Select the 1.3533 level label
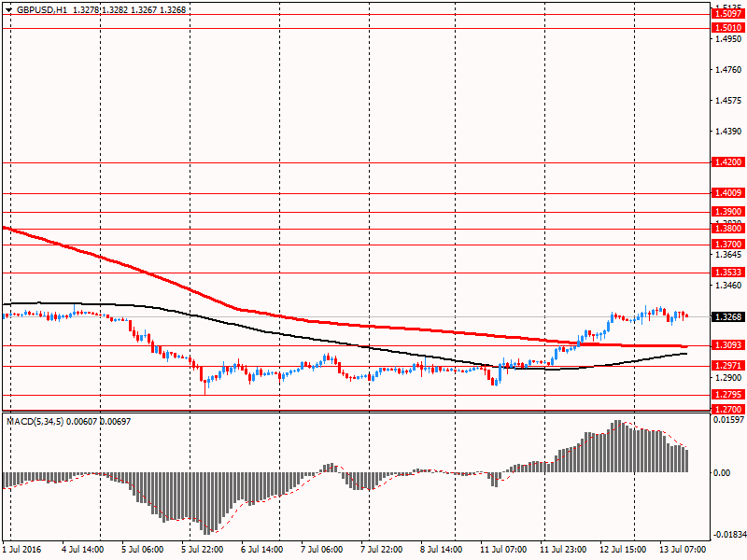 (728, 273)
